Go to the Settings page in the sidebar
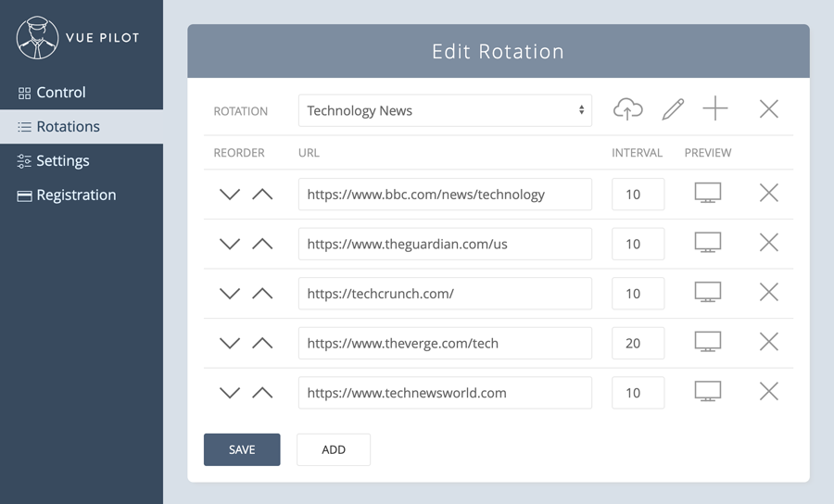This screenshot has height=504, width=834. click(82, 160)
